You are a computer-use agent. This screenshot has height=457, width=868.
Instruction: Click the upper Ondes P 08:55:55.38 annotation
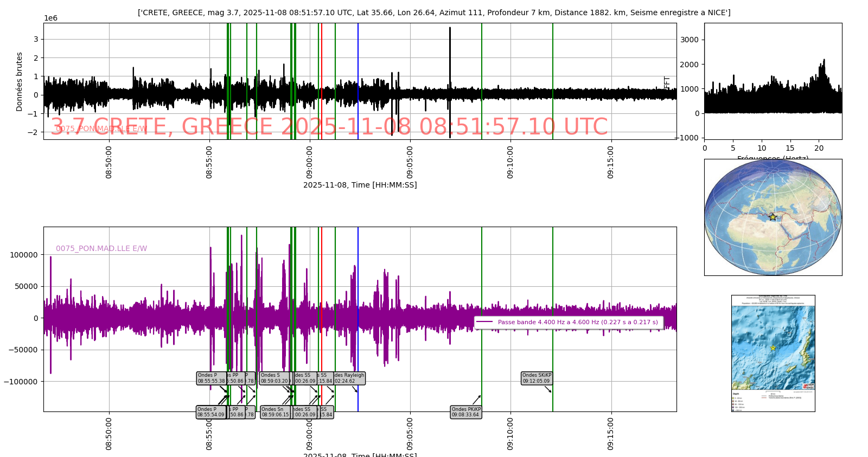(211, 378)
